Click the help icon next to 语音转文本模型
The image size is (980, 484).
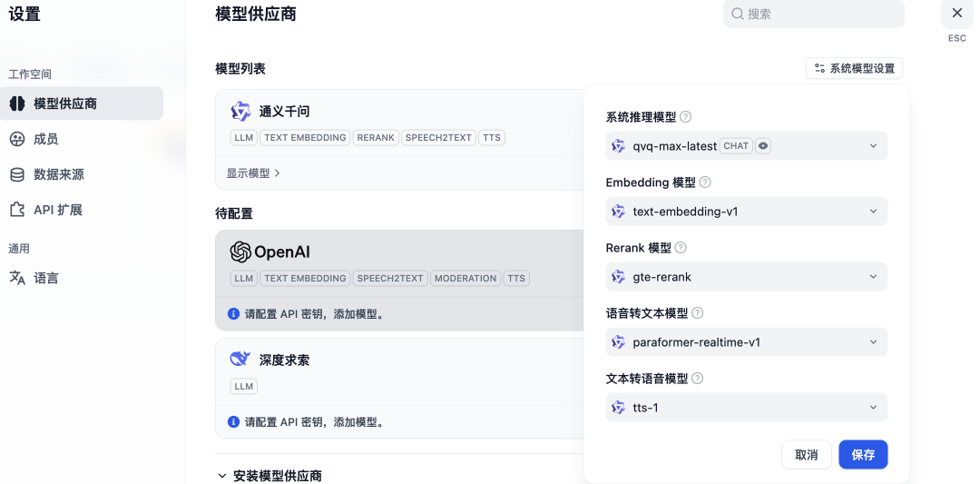(x=698, y=312)
